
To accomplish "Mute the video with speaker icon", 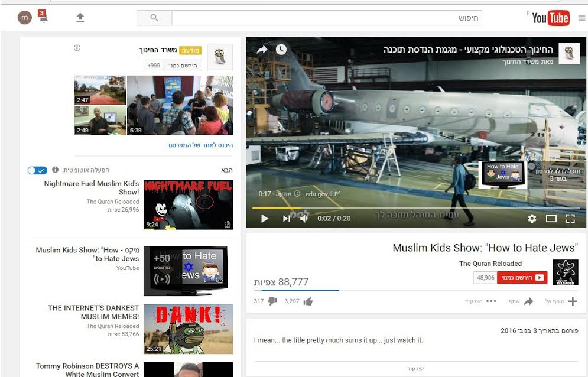I will (304, 219).
